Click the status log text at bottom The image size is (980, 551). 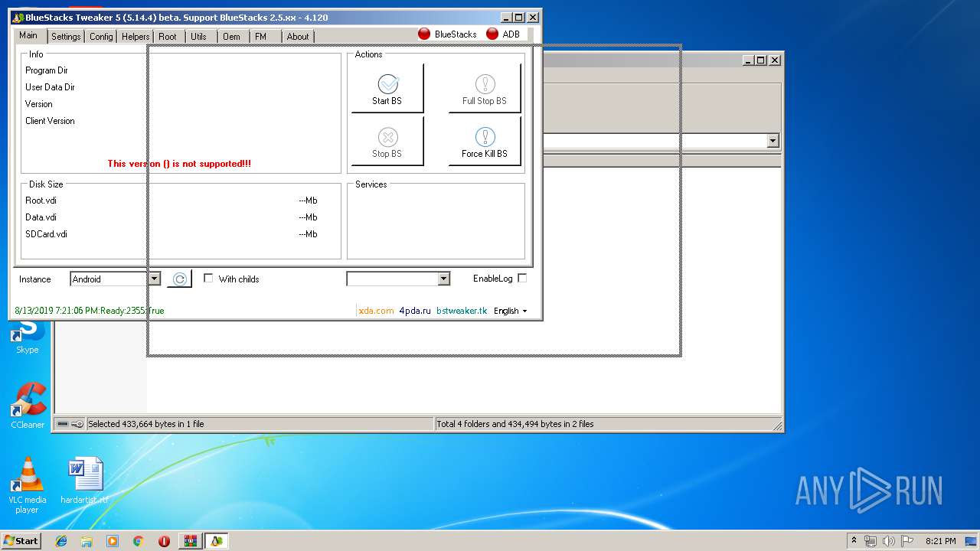coord(89,311)
